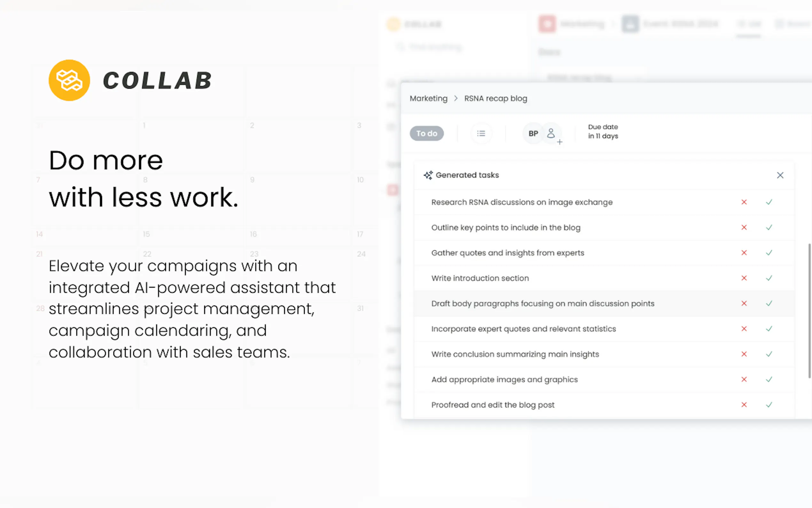Reject the Write introduction section task

tap(744, 278)
